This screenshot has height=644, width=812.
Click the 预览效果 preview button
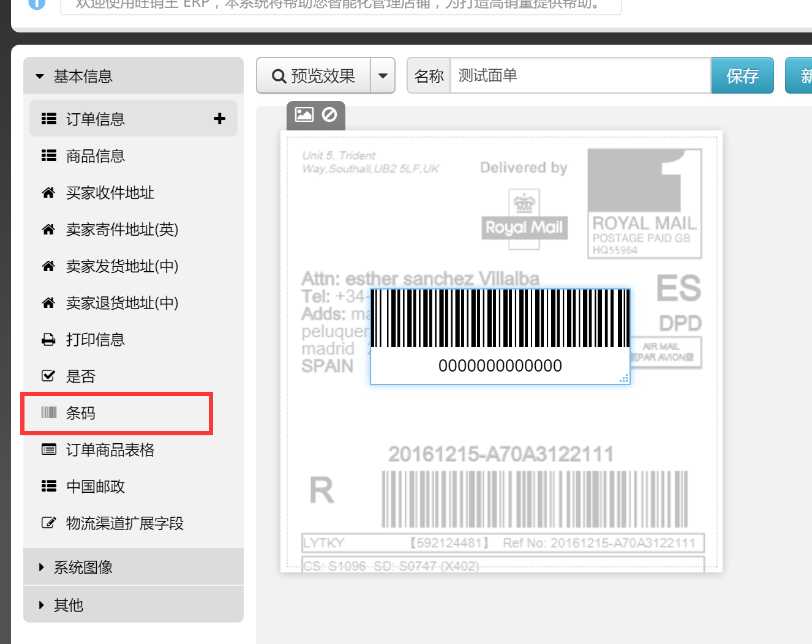click(314, 76)
